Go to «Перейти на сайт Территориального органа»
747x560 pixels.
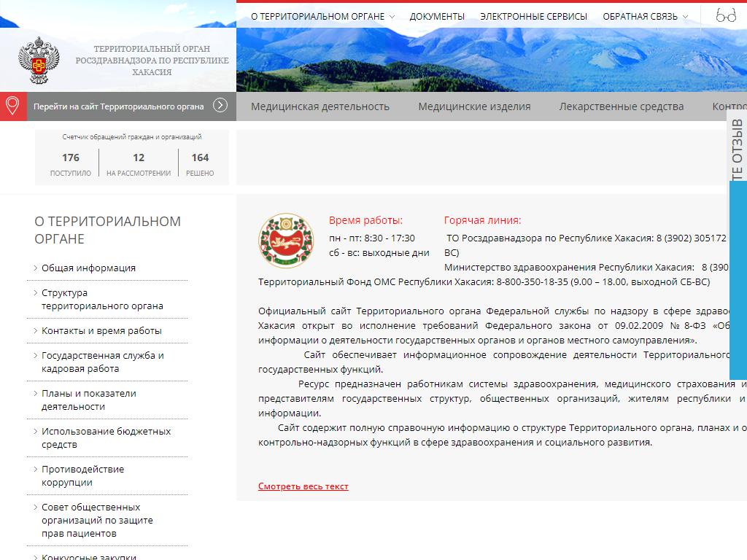[x=119, y=106]
